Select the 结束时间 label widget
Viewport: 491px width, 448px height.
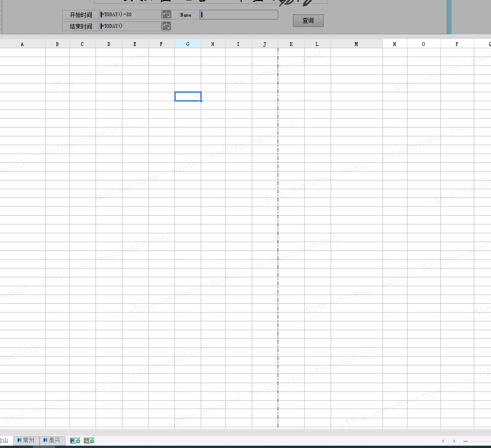pyautogui.click(x=81, y=26)
